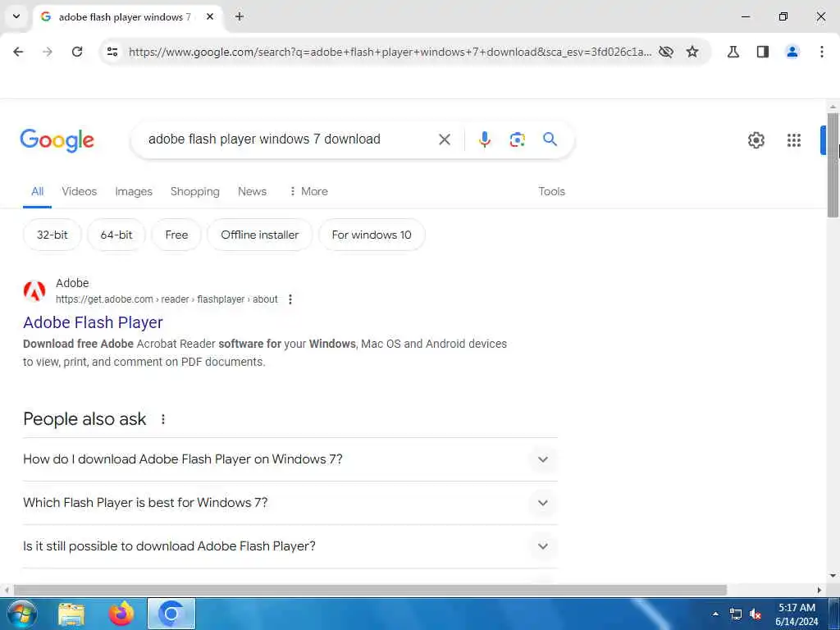Expand Is it still possible to download question
The height and width of the screenshot is (630, 840).
[290, 546]
